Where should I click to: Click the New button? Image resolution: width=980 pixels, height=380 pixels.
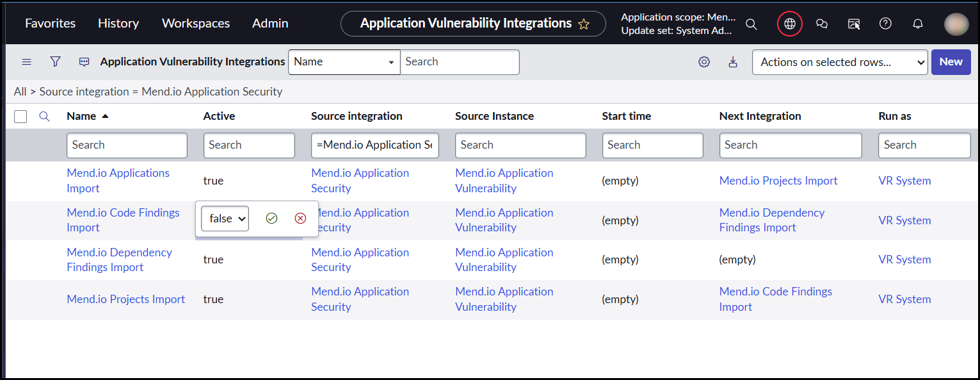[951, 62]
